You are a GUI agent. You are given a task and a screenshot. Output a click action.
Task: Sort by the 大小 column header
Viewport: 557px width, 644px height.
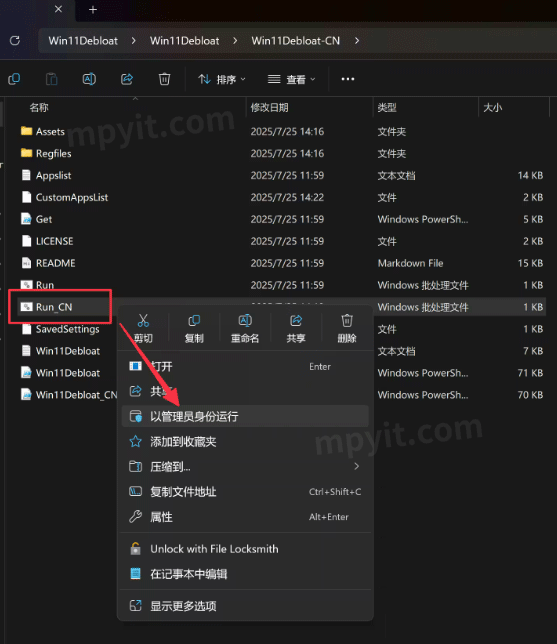(493, 108)
